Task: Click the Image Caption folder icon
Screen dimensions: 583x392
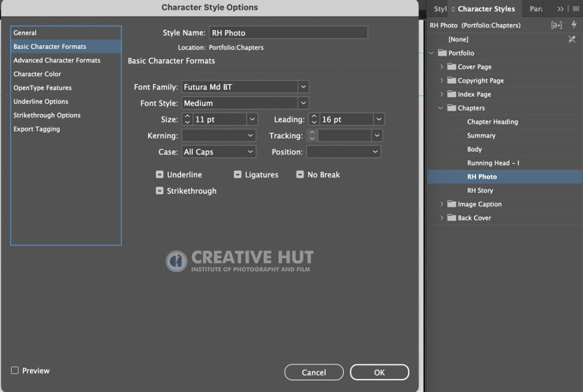Action: tap(451, 204)
